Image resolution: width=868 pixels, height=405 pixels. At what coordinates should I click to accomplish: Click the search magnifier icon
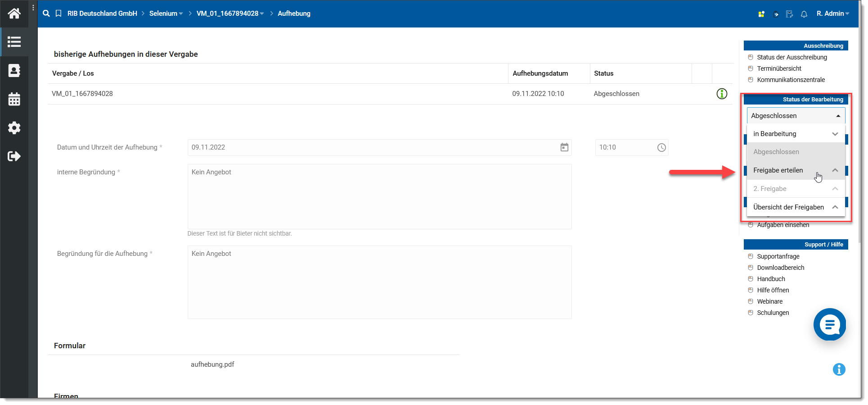46,14
